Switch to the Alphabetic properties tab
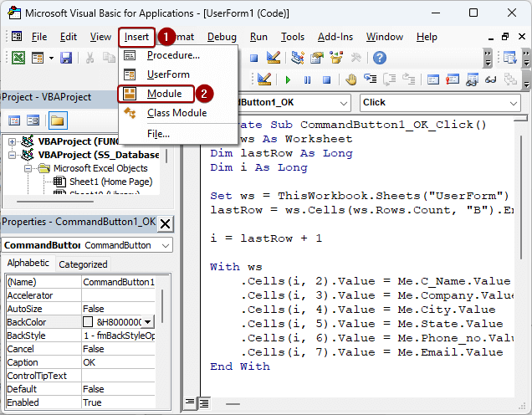Image resolution: width=532 pixels, height=415 pixels. click(28, 263)
